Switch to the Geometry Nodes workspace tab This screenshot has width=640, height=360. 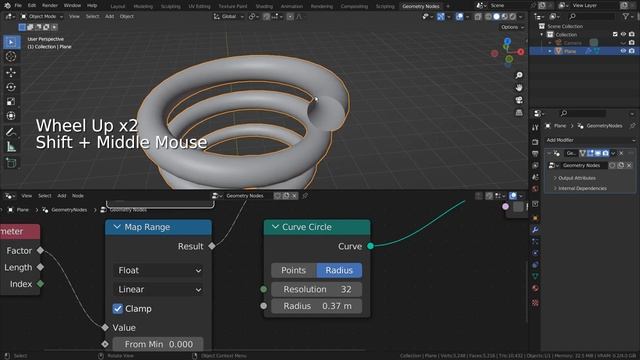pos(421,6)
